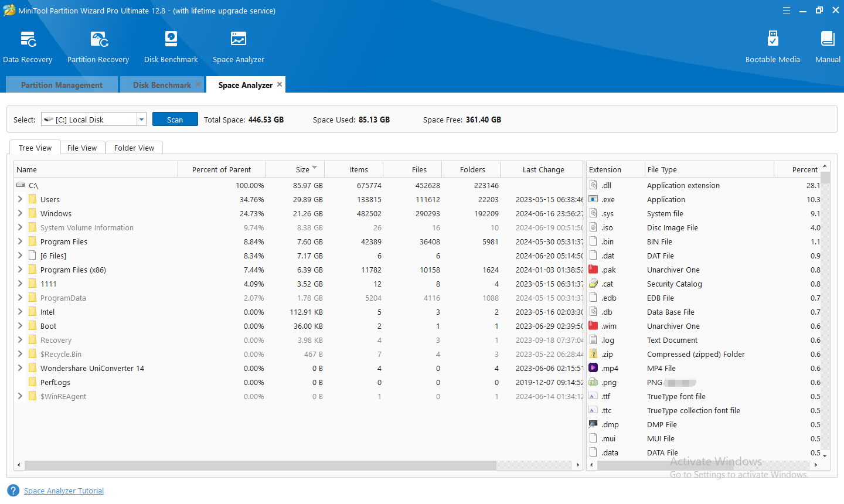Image resolution: width=844 pixels, height=504 pixels.
Task: Click the help question mark icon
Action: (x=13, y=491)
